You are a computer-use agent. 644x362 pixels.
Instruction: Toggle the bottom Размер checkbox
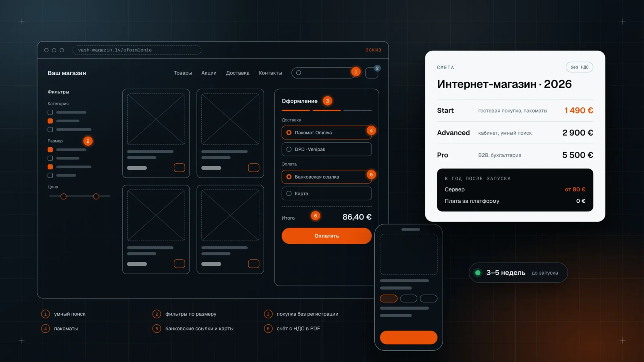pos(50,175)
